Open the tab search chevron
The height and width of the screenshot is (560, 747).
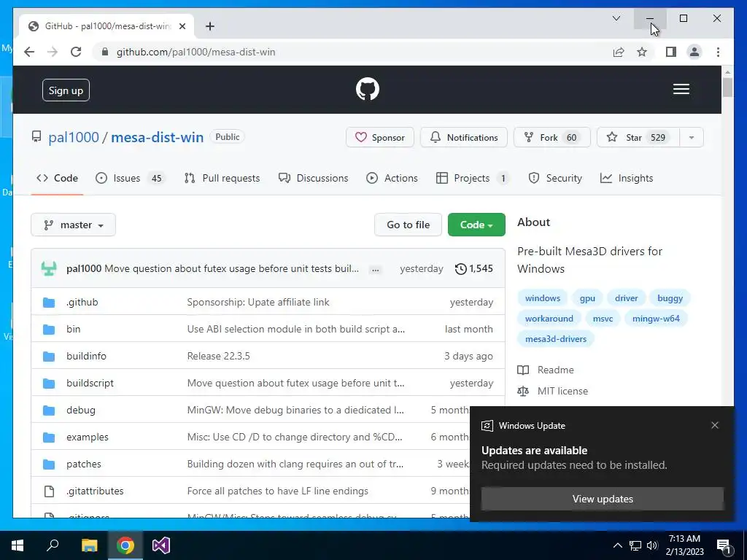coord(616,18)
